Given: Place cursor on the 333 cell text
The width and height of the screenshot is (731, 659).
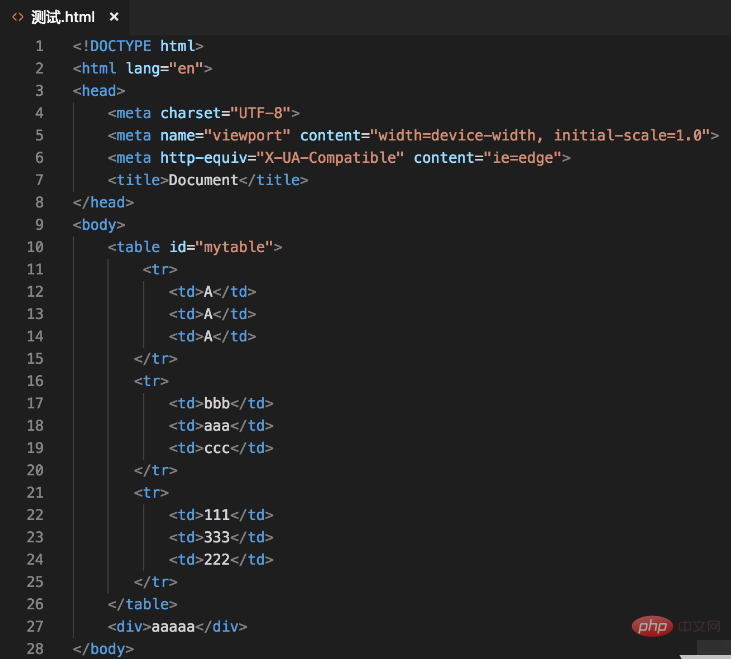Looking at the screenshot, I should (x=217, y=538).
